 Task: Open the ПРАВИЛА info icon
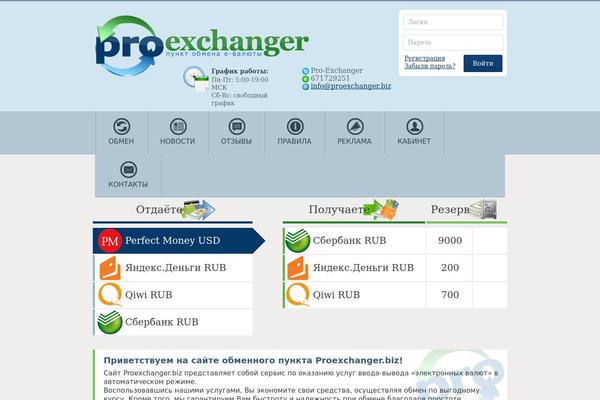295,126
